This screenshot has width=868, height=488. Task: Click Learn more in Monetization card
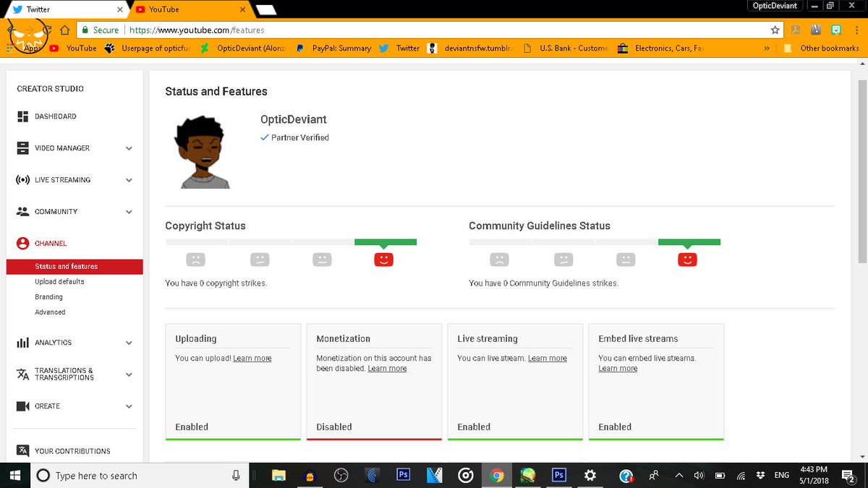(x=387, y=369)
